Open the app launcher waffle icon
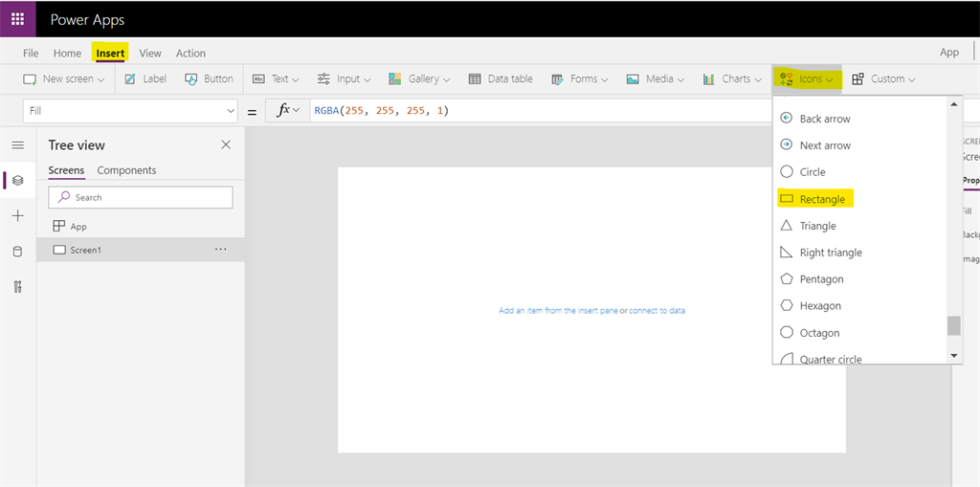The width and height of the screenshot is (980, 487). (18, 19)
